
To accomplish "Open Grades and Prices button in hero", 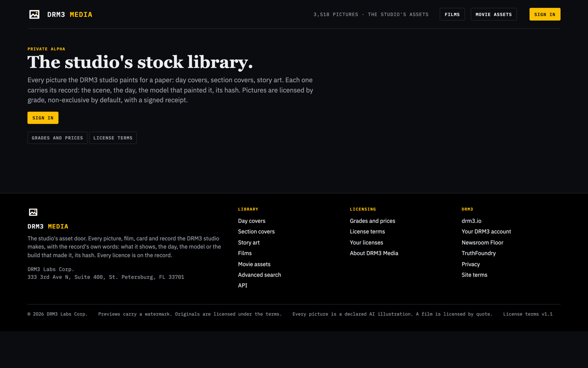I will 57,138.
